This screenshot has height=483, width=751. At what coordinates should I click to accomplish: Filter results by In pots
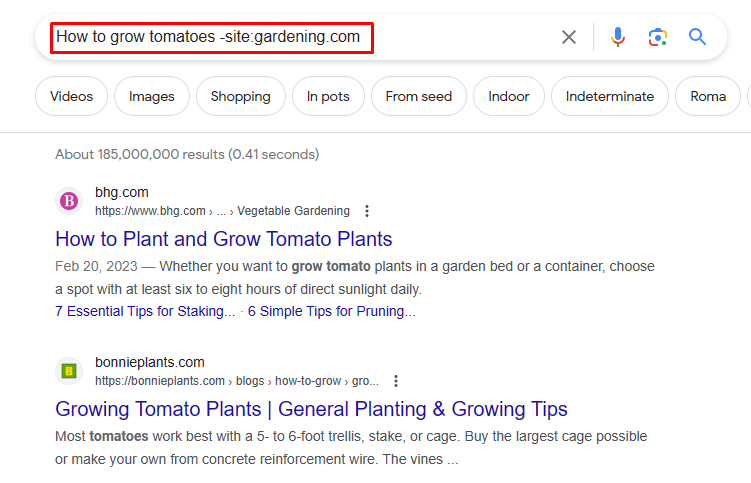click(328, 97)
